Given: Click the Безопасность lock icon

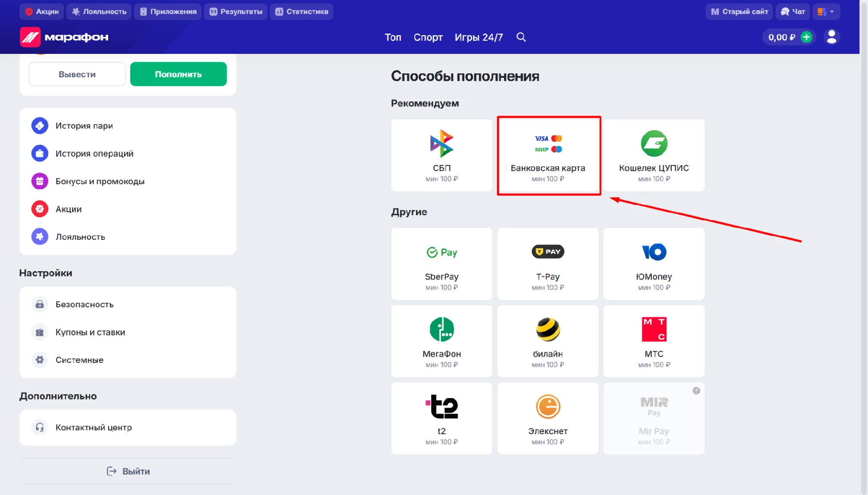Looking at the screenshot, I should click(x=40, y=304).
